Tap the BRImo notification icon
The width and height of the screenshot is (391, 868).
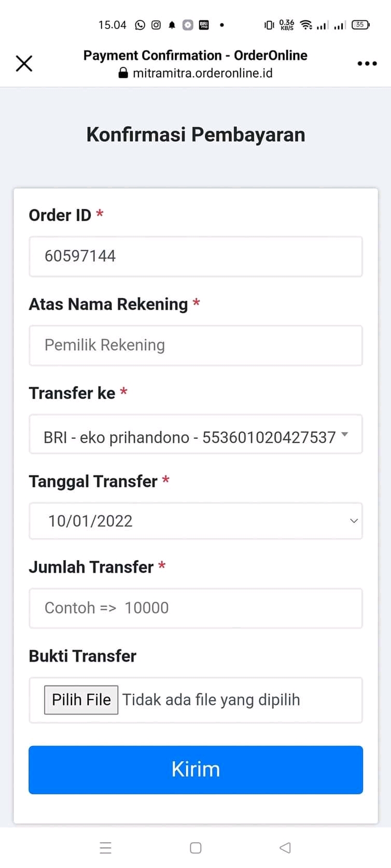(204, 25)
